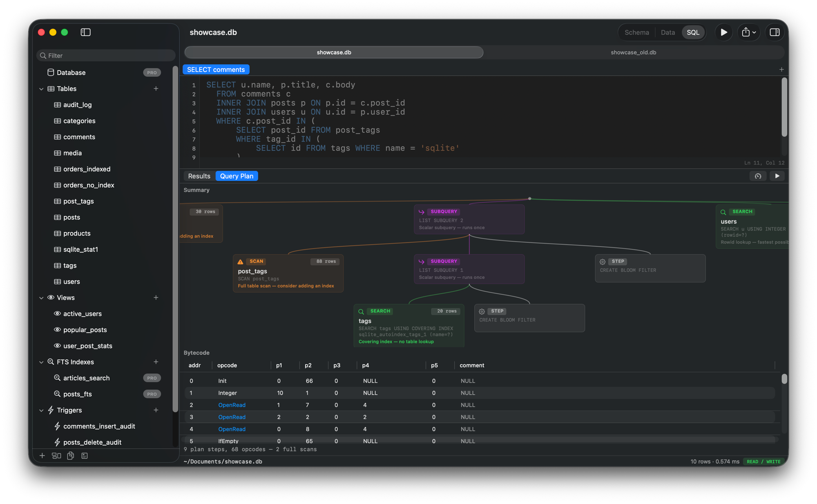Click the duplicate document icon at sidebar bottom
This screenshot has height=504, width=817.
(x=70, y=455)
